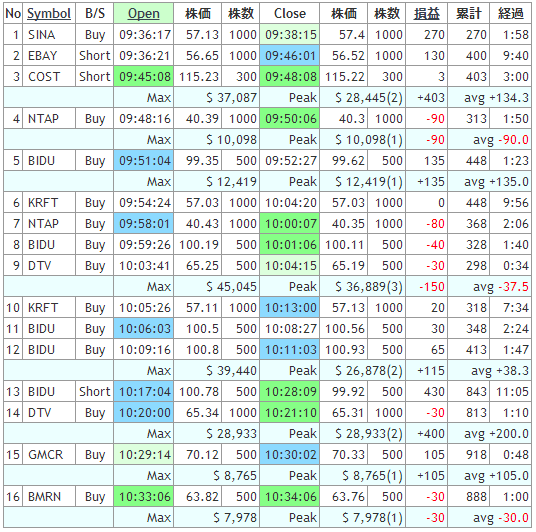The height and width of the screenshot is (532, 536).
Task: Click close time 10:04:15 for DTV
Action: 290,266
